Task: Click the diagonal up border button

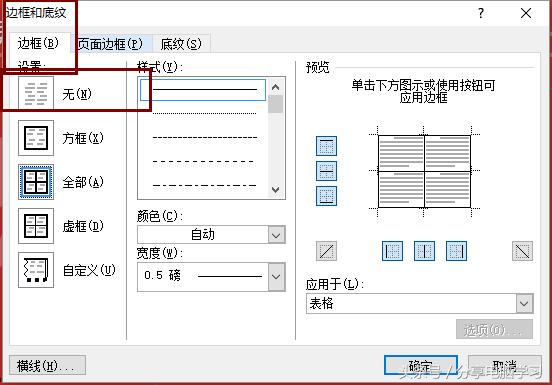Action: tap(326, 251)
